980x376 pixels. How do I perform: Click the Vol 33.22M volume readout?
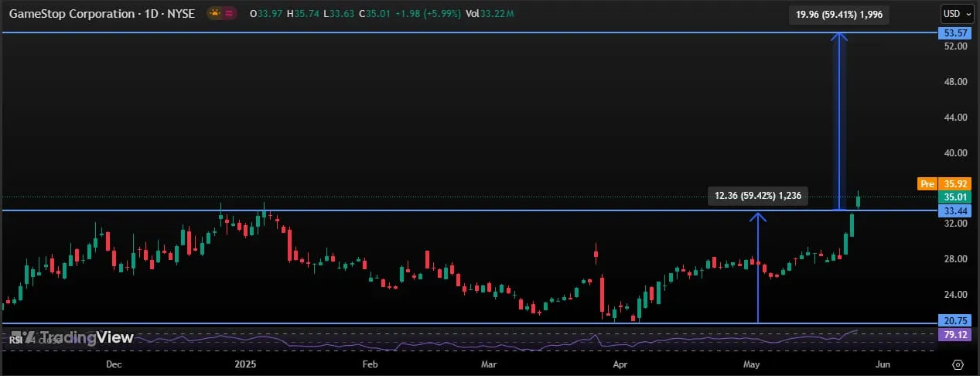tap(491, 14)
